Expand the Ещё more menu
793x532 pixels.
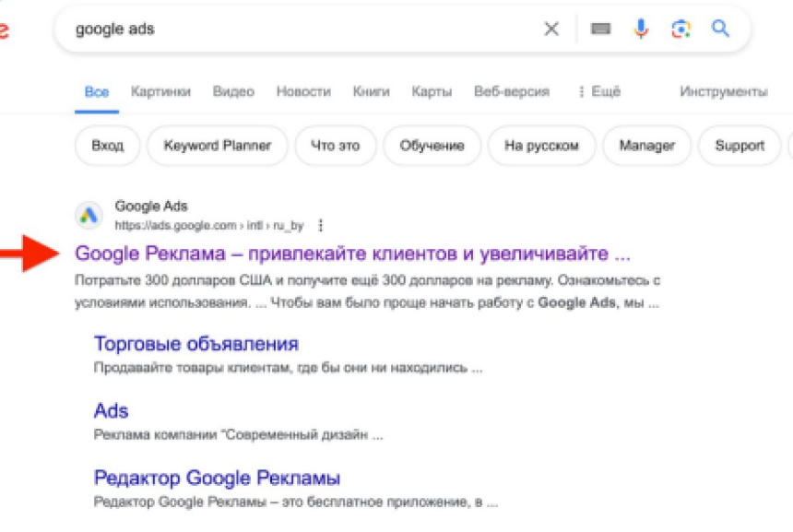click(599, 91)
